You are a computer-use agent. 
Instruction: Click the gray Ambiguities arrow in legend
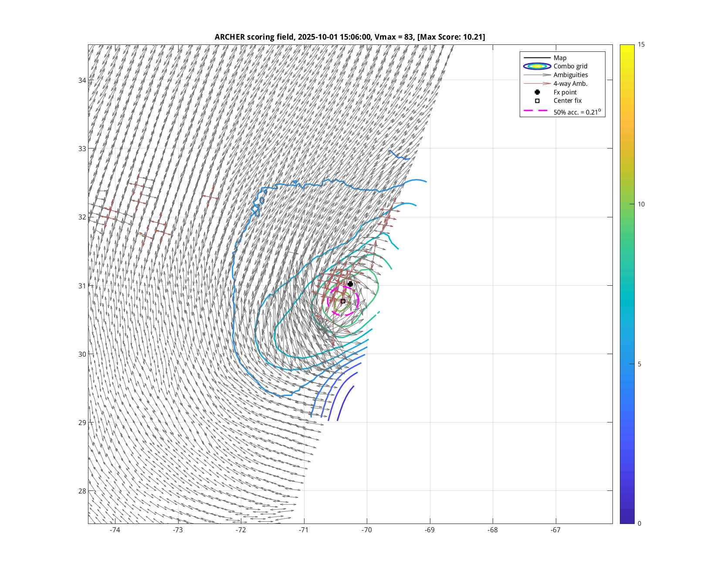click(537, 75)
